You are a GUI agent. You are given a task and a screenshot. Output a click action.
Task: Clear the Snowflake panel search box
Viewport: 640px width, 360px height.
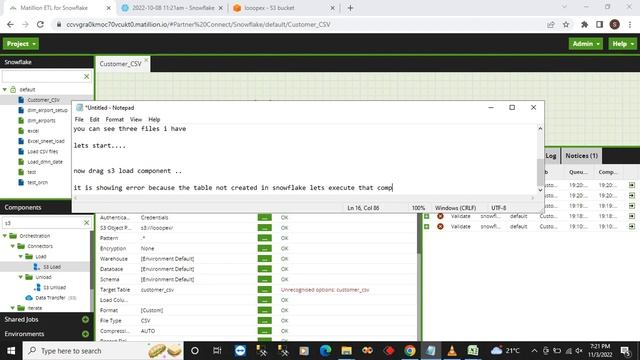pos(87,76)
